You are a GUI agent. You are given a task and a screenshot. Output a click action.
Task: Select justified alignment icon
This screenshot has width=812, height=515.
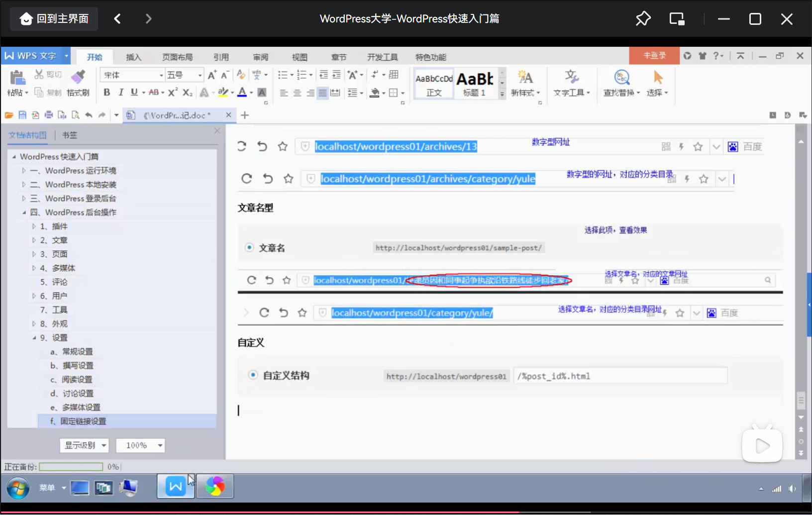322,93
